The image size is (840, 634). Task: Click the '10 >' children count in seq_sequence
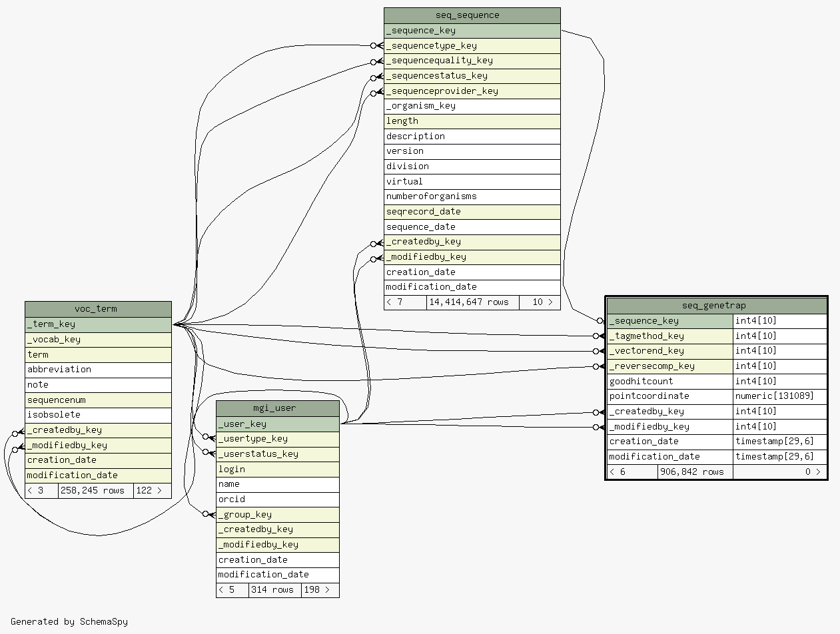coord(540,302)
